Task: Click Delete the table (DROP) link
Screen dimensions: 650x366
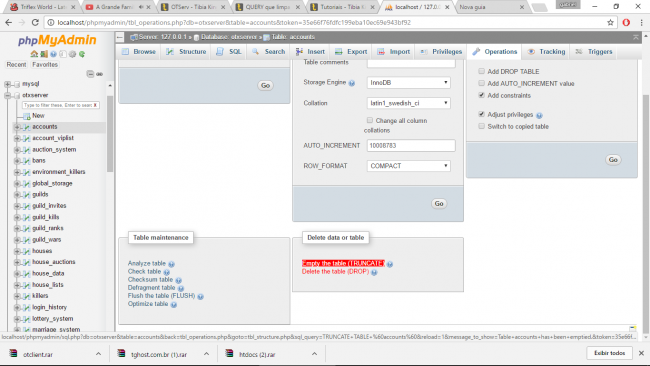Action: click(x=335, y=272)
